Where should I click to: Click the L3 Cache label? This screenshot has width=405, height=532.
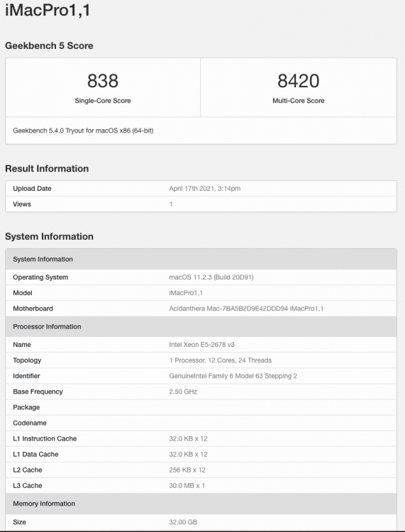tap(28, 485)
